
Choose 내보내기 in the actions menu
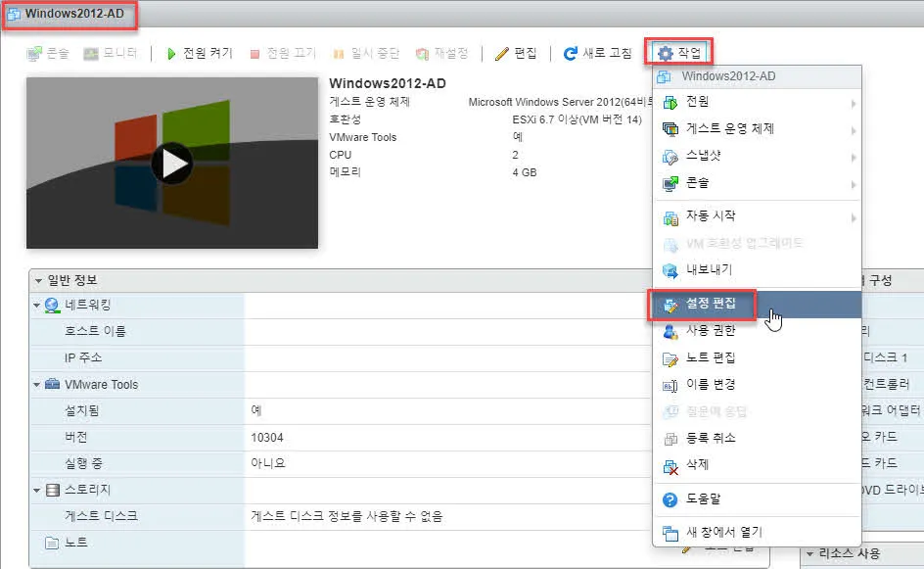pyautogui.click(x=758, y=270)
